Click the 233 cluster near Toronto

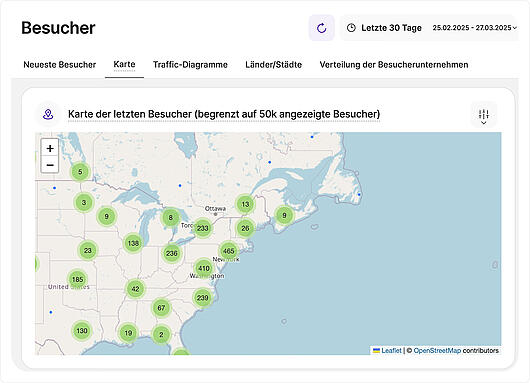coord(202,228)
